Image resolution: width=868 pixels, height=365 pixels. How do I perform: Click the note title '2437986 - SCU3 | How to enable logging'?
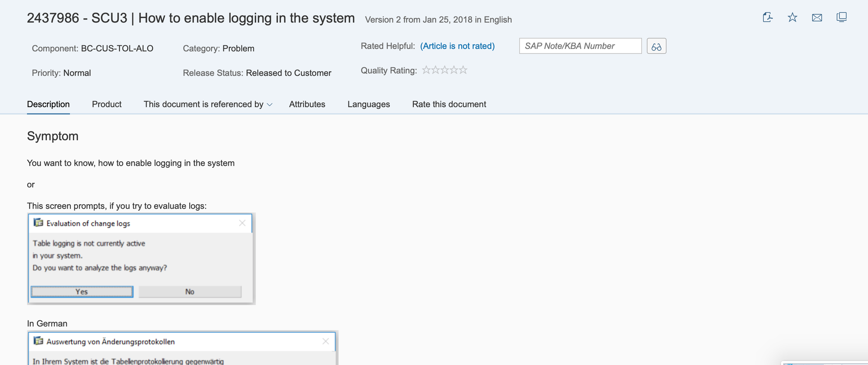[191, 18]
